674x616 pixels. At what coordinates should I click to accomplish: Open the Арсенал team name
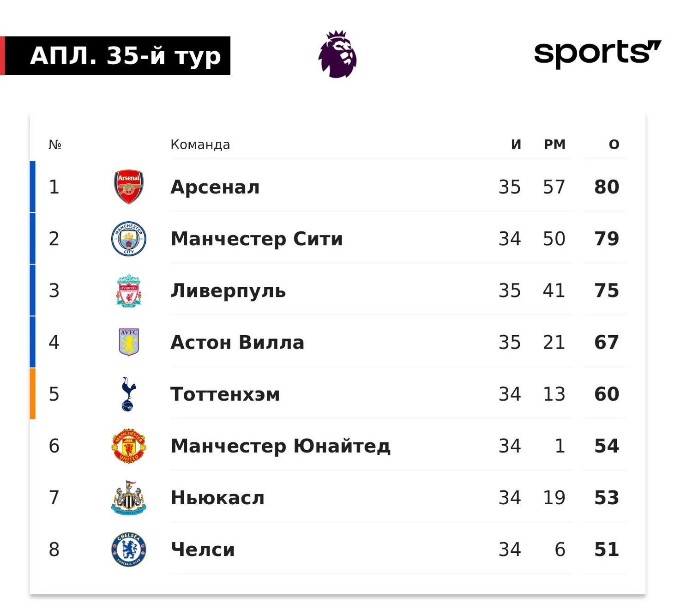click(215, 187)
